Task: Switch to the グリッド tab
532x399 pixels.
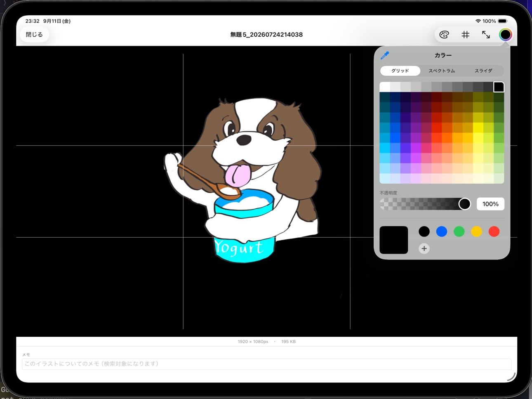Action: tap(400, 71)
